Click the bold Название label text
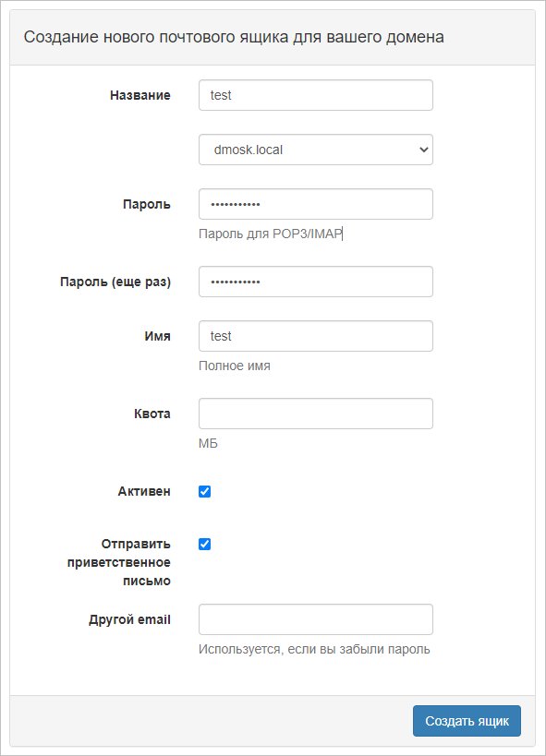 tap(140, 95)
